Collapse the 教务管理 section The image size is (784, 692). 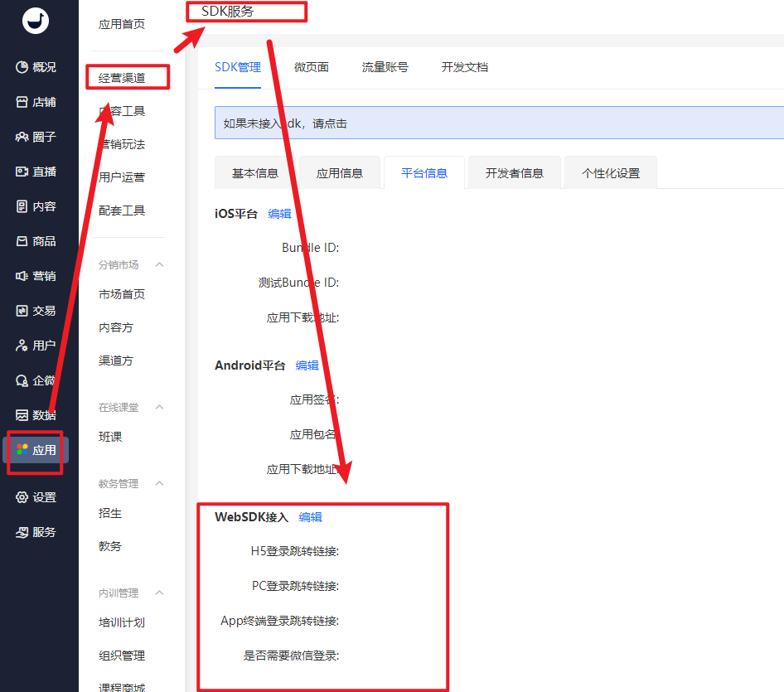point(160,483)
